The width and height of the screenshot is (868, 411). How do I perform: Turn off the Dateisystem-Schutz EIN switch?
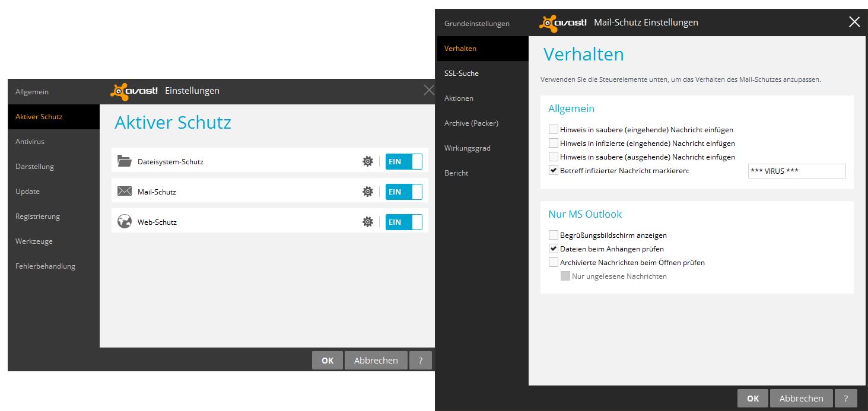tap(404, 161)
